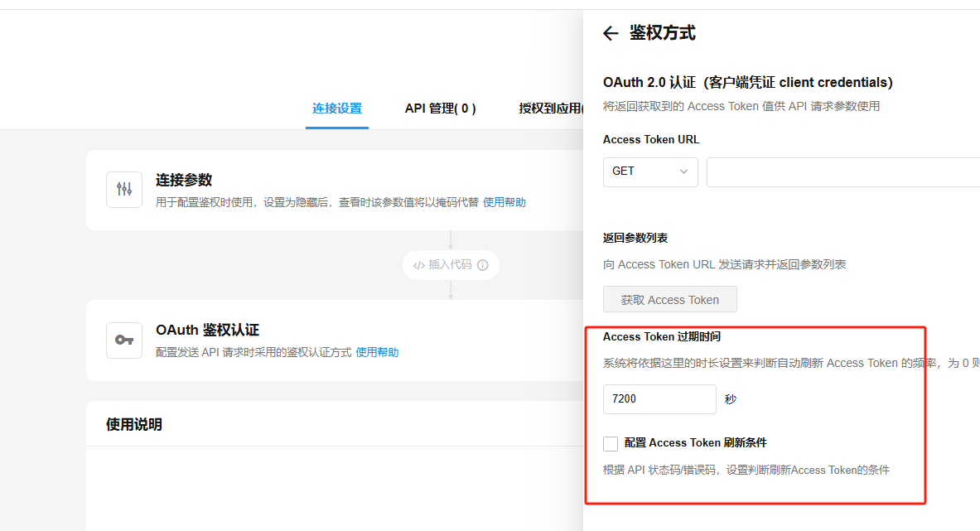Click the back arrow beside 鉴权方式

click(611, 33)
